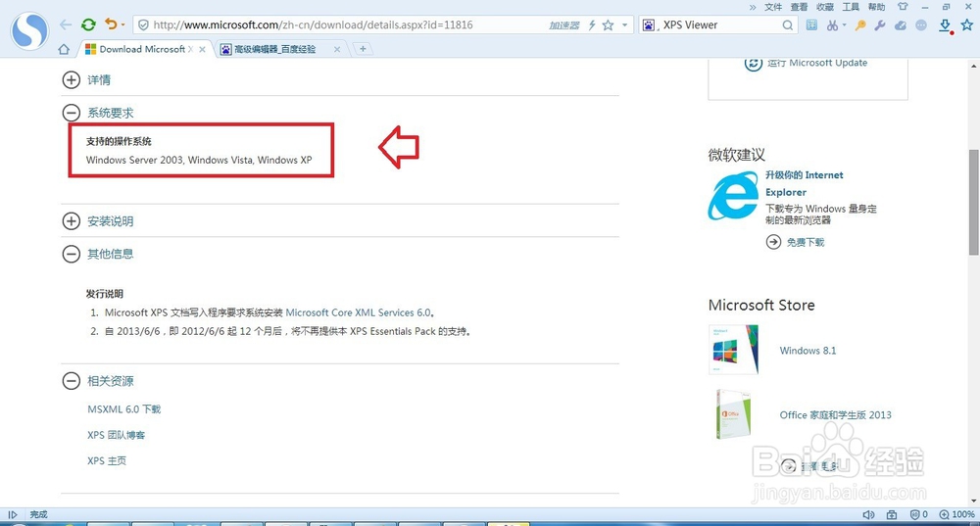Click the vertical scrollbar thumb
980x526 pixels.
tap(973, 202)
